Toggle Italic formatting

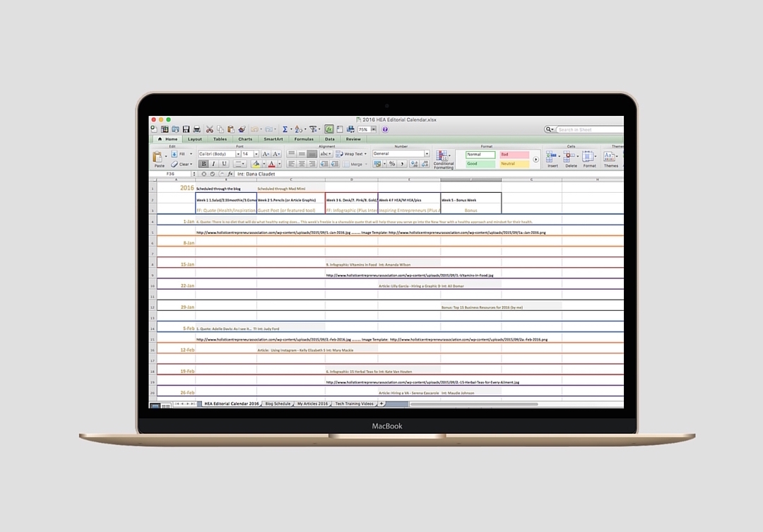(x=214, y=164)
